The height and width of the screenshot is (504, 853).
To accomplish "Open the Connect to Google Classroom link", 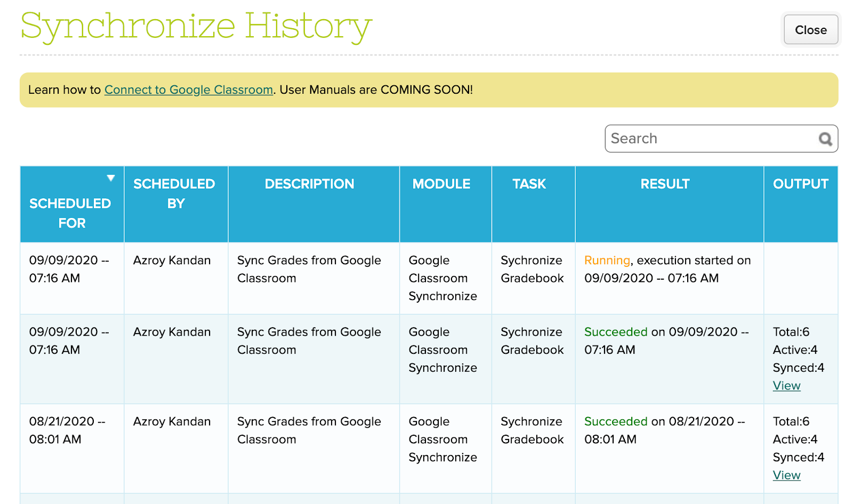I will (x=189, y=90).
